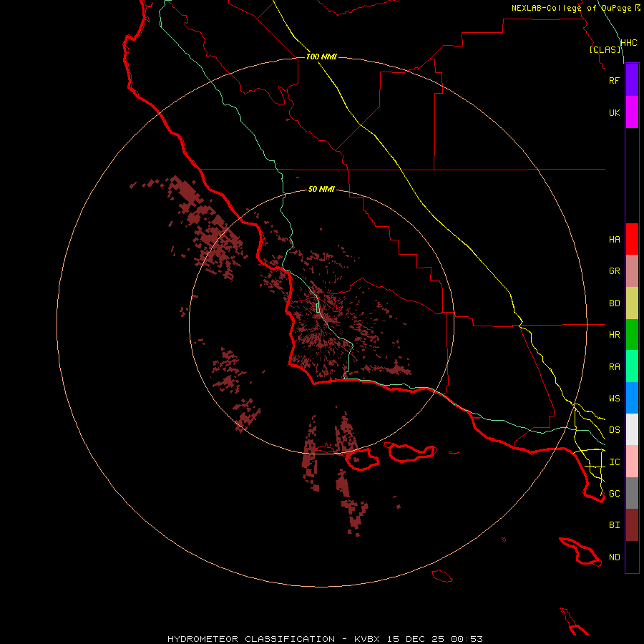
Task: Click the GC gray legend swatch
Action: 632,493
